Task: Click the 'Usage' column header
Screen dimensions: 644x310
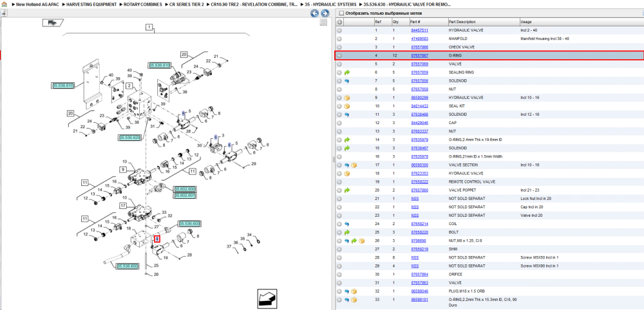Action: 526,22
